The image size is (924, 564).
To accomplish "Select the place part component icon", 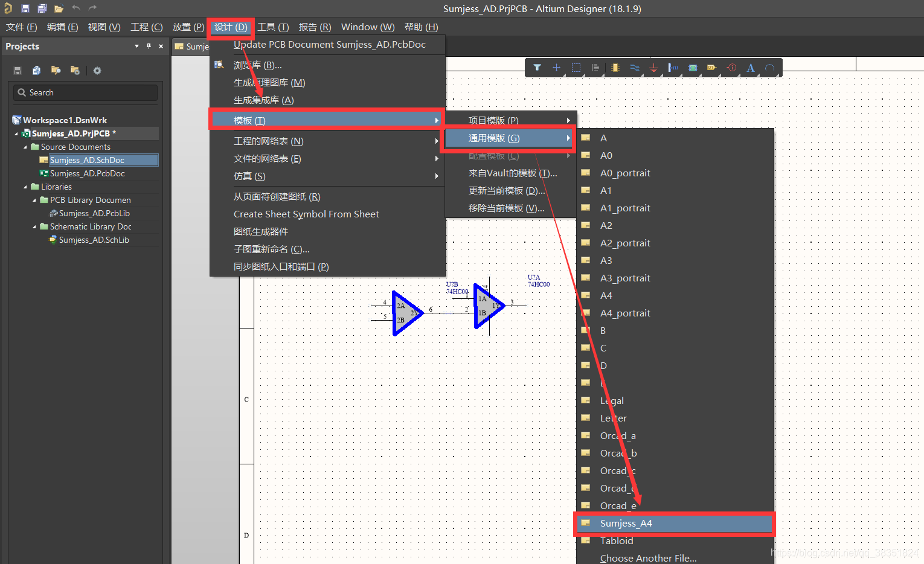I will coord(615,68).
